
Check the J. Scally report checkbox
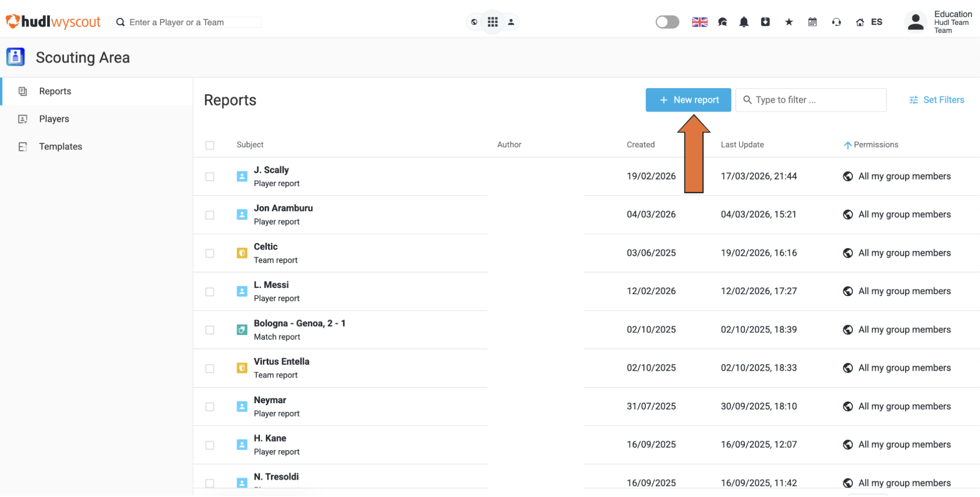(210, 177)
